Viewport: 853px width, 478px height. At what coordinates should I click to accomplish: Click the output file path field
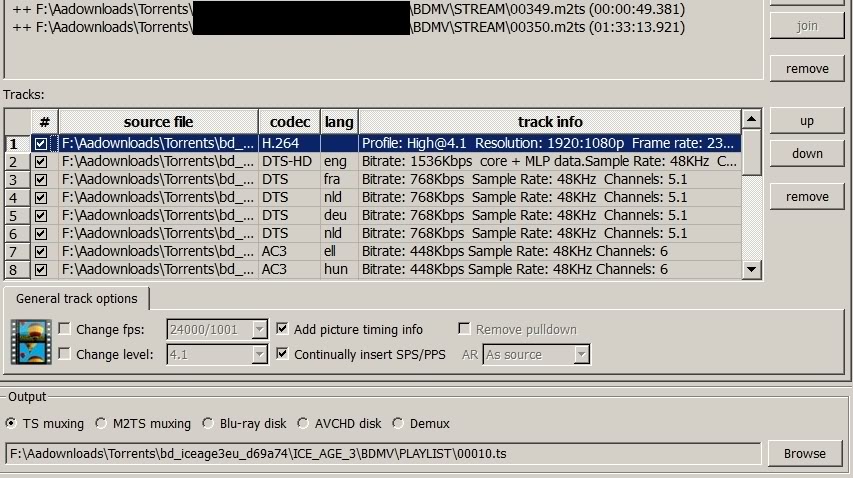coord(382,453)
